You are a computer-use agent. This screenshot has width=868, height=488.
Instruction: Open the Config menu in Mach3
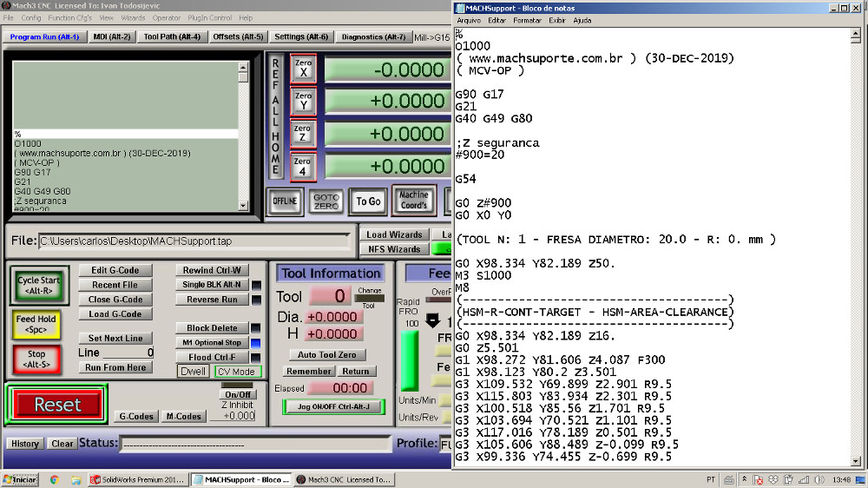point(31,17)
